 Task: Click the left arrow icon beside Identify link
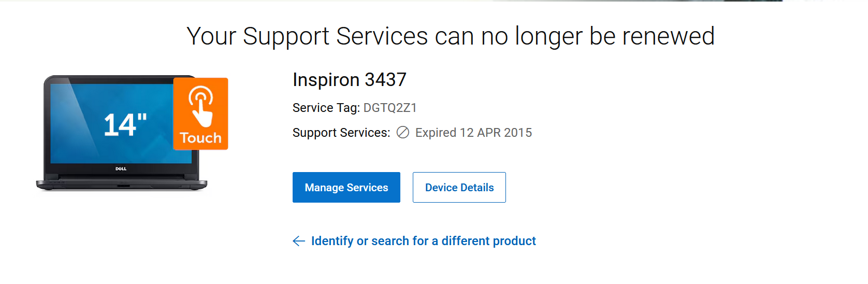[x=299, y=241]
